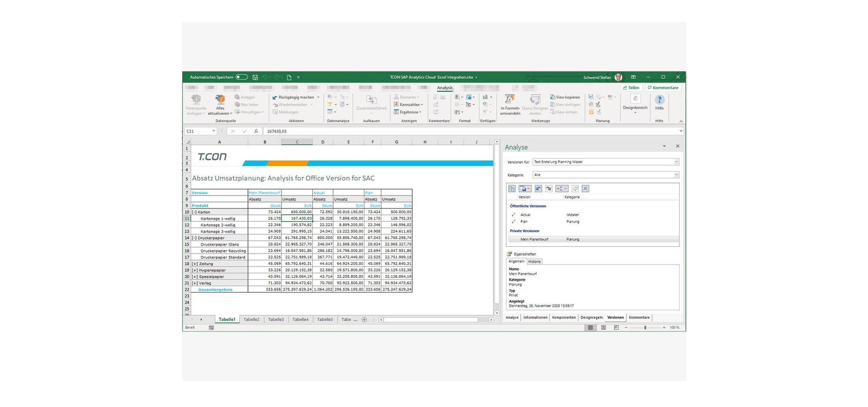Expand the Verlag row
The image size is (868, 407).
coord(195,283)
